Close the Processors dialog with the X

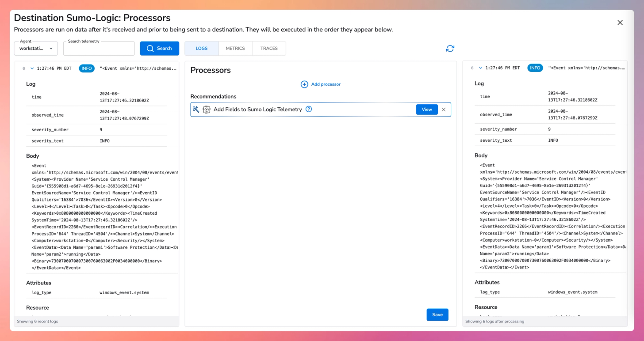620,23
